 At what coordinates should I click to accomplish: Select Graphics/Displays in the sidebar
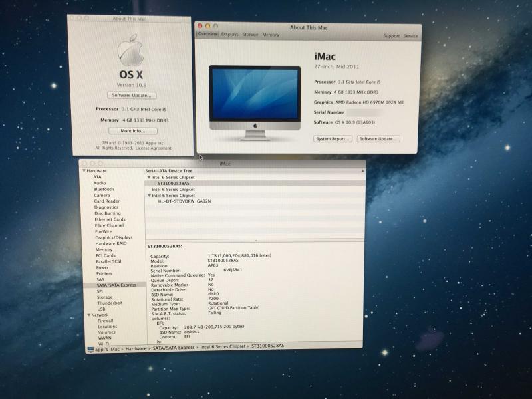[x=113, y=237]
